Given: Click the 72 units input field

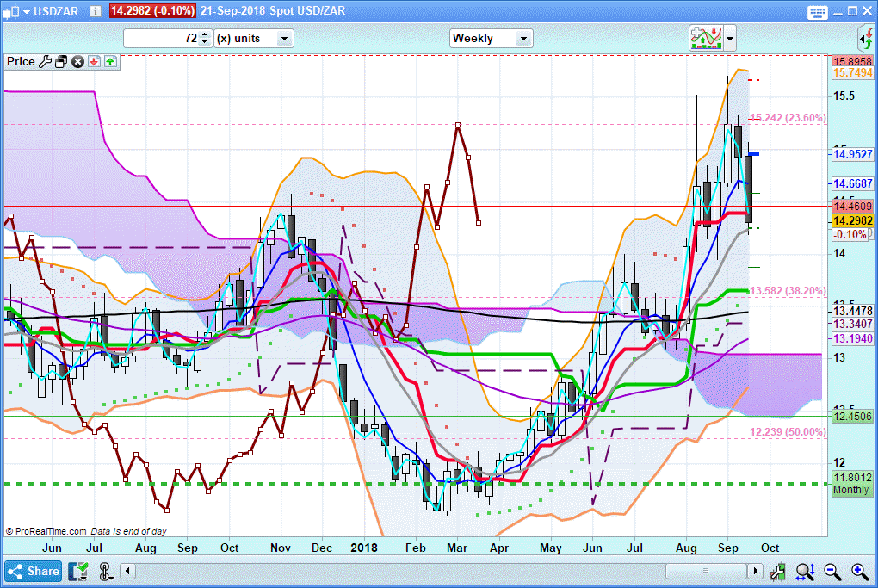Looking at the screenshot, I should [x=161, y=38].
